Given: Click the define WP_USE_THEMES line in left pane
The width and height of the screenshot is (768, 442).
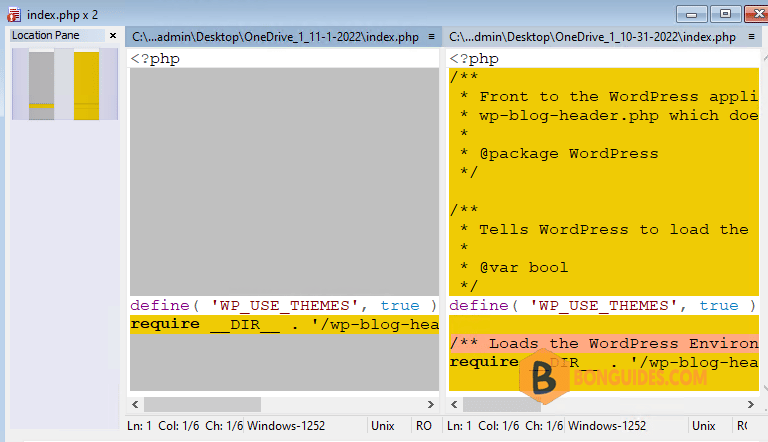Looking at the screenshot, I should (x=284, y=305).
